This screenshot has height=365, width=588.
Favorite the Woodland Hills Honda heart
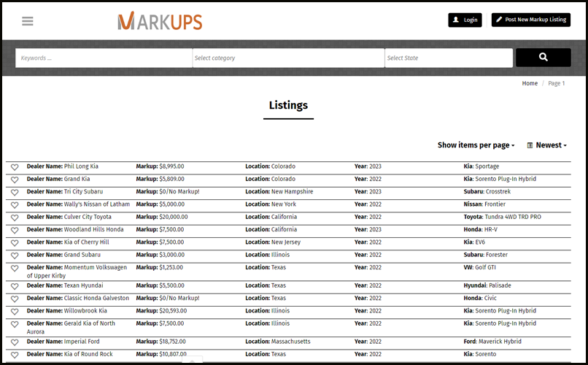click(15, 231)
